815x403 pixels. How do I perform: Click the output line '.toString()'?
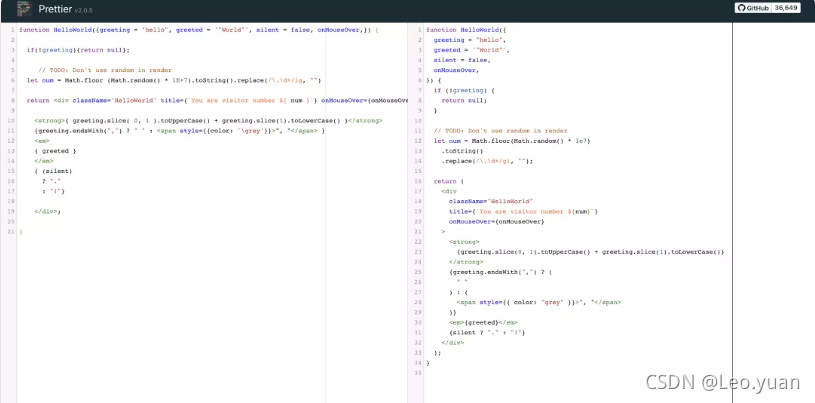462,151
